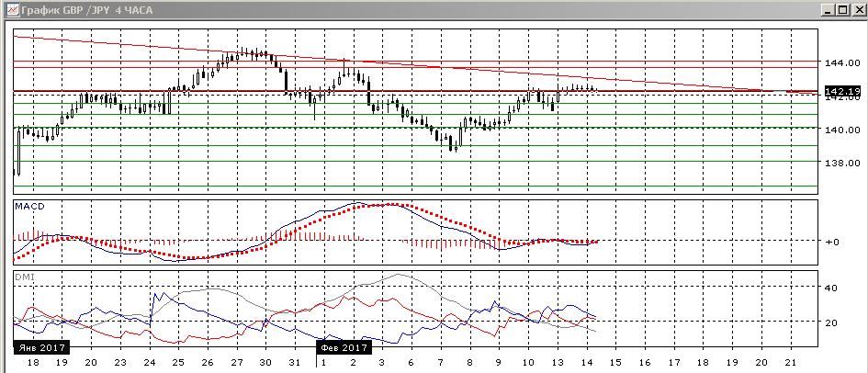The width and height of the screenshot is (868, 373).
Task: Click the chart window icon in title bar
Action: click(13, 10)
